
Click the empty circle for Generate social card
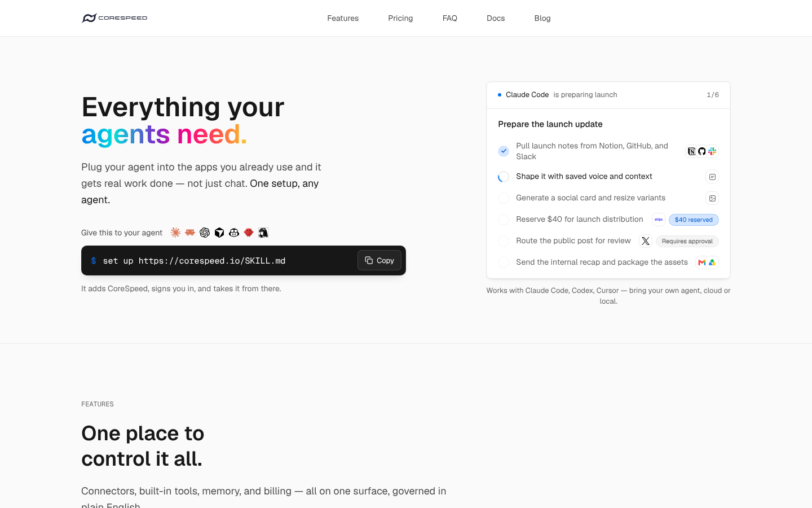click(504, 198)
